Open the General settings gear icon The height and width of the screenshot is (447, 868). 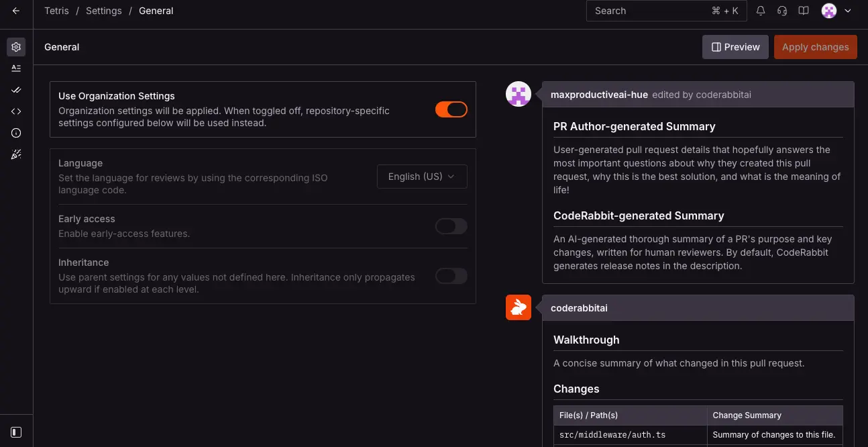point(16,46)
